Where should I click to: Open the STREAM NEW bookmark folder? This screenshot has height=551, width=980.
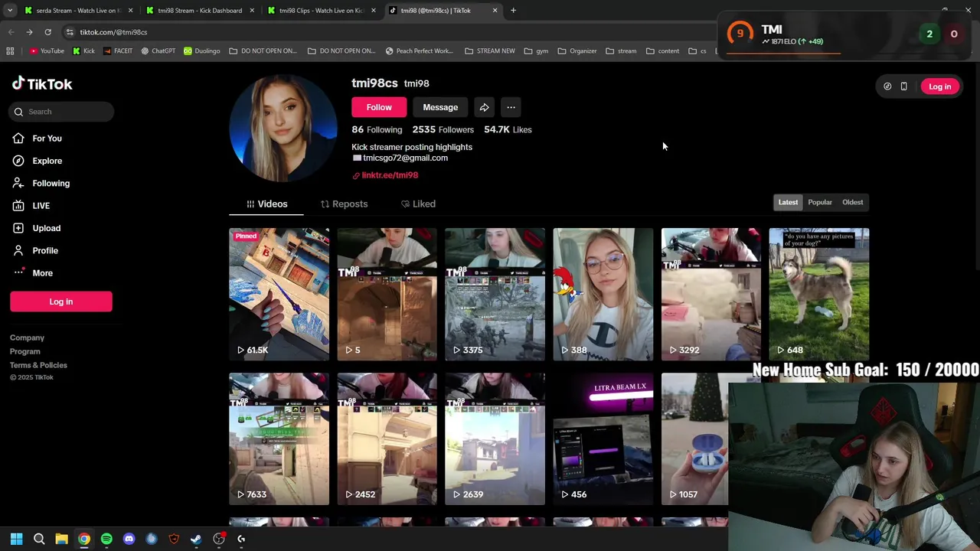pyautogui.click(x=489, y=51)
